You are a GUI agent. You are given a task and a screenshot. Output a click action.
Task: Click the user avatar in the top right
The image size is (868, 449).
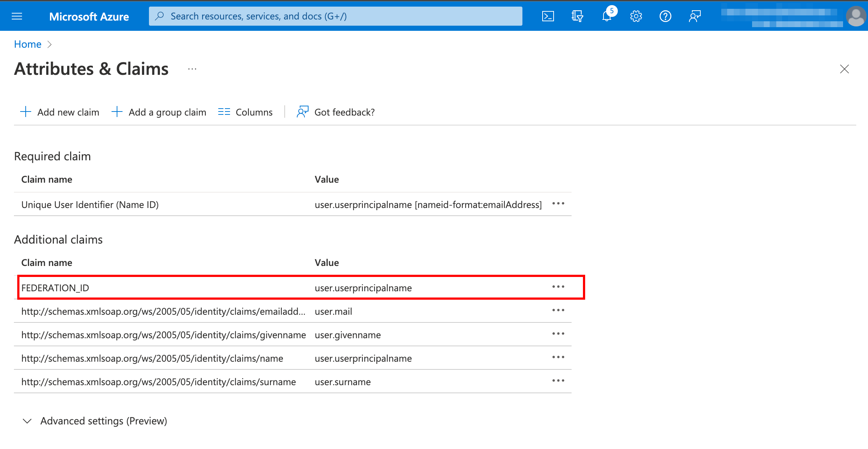point(856,16)
